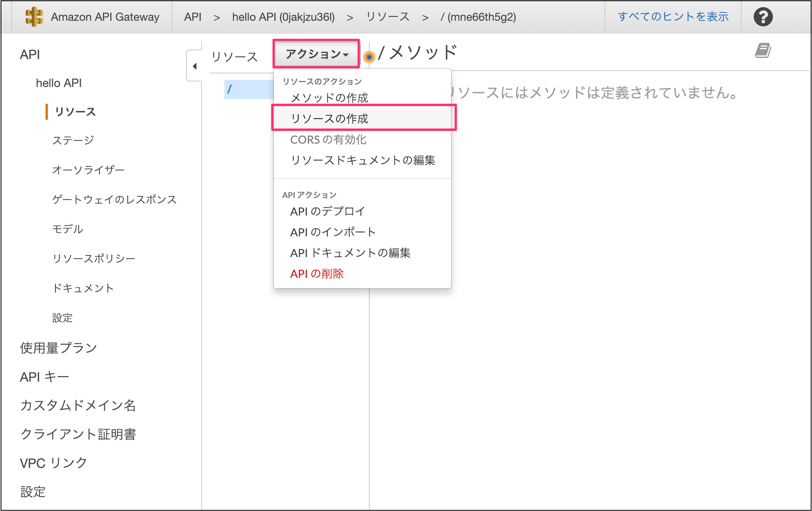Click リソース in the breadcrumb
This screenshot has width=812, height=511.
tap(388, 17)
